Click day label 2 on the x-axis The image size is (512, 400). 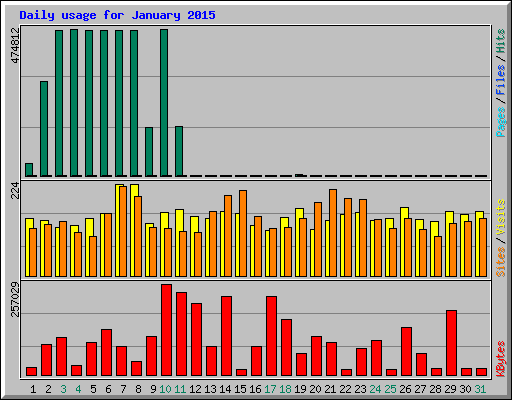point(48,389)
